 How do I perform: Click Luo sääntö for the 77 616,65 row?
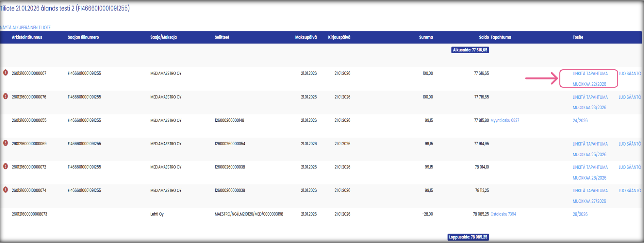[630, 74]
